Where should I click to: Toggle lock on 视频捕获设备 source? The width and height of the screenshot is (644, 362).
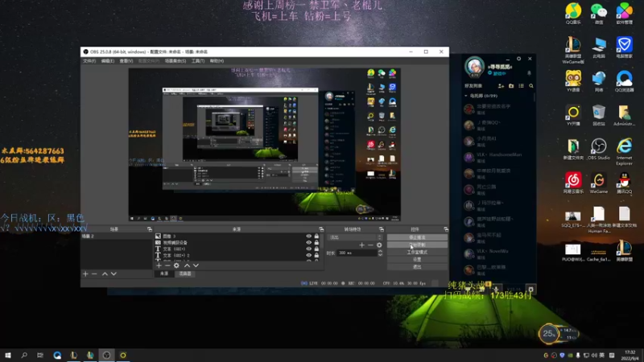pos(316,243)
